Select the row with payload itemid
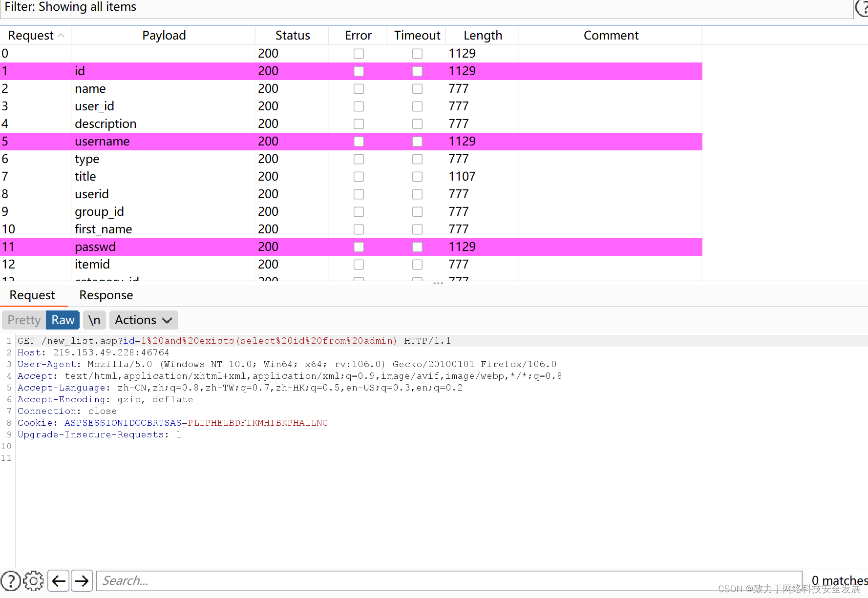 click(x=351, y=265)
